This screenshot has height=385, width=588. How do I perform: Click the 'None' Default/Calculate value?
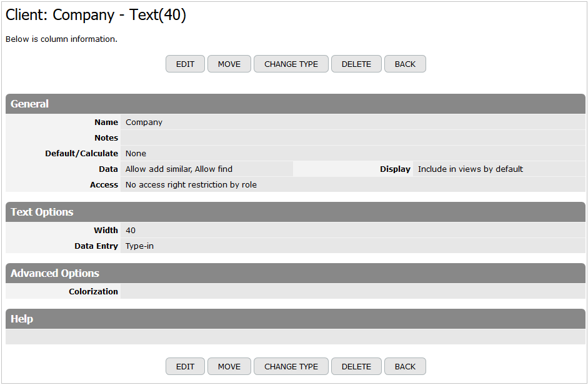coord(136,154)
